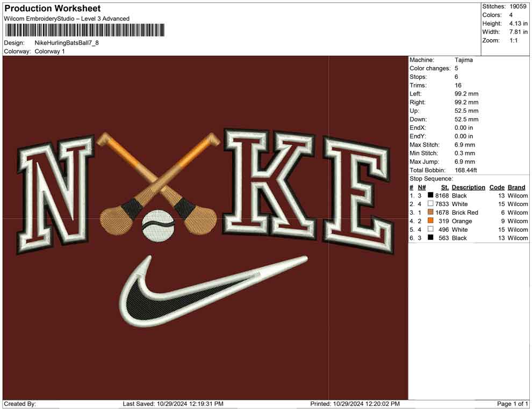The width and height of the screenshot is (532, 409).
Task: Click the Color changes label
Action: coord(430,69)
